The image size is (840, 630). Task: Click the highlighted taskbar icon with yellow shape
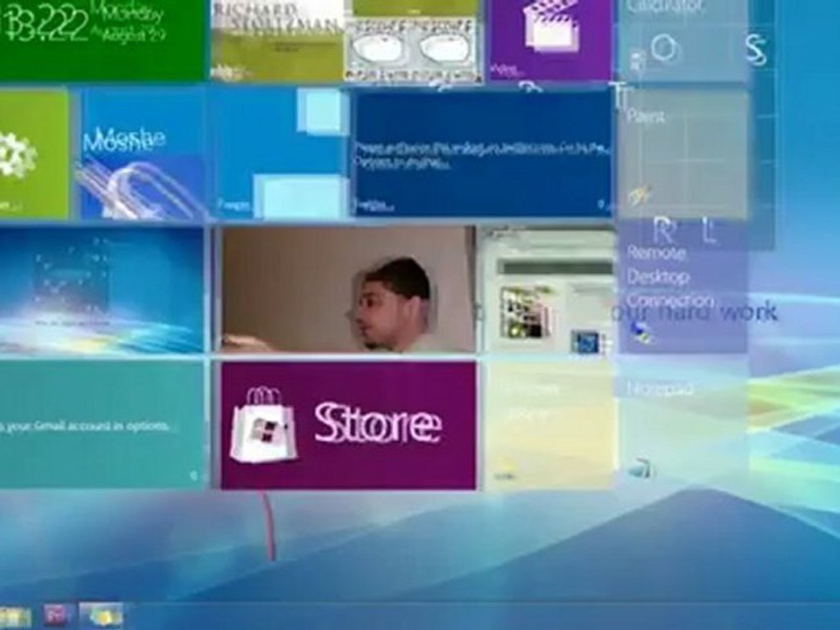click(x=101, y=615)
